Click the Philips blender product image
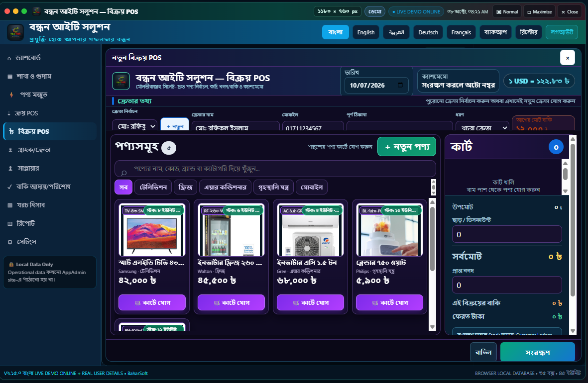The image size is (588, 383). click(x=389, y=230)
